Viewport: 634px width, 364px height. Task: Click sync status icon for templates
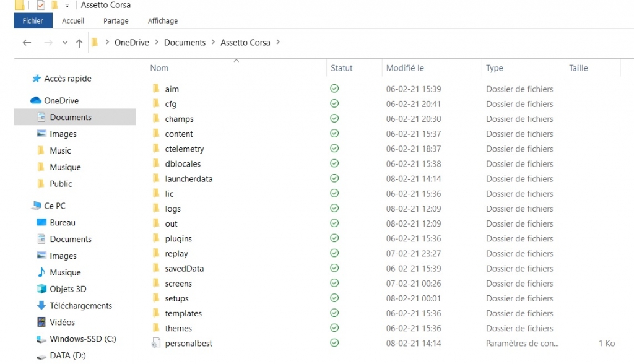tap(334, 313)
